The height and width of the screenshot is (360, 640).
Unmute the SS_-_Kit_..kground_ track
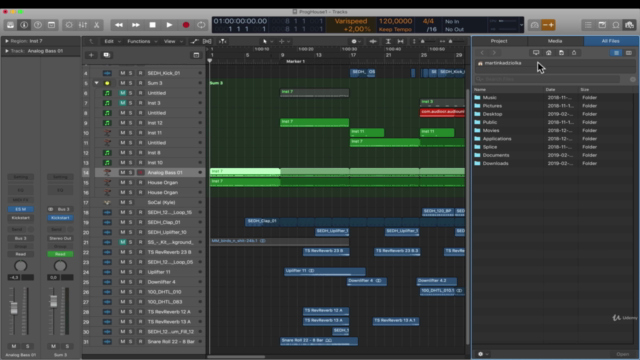tap(122, 242)
